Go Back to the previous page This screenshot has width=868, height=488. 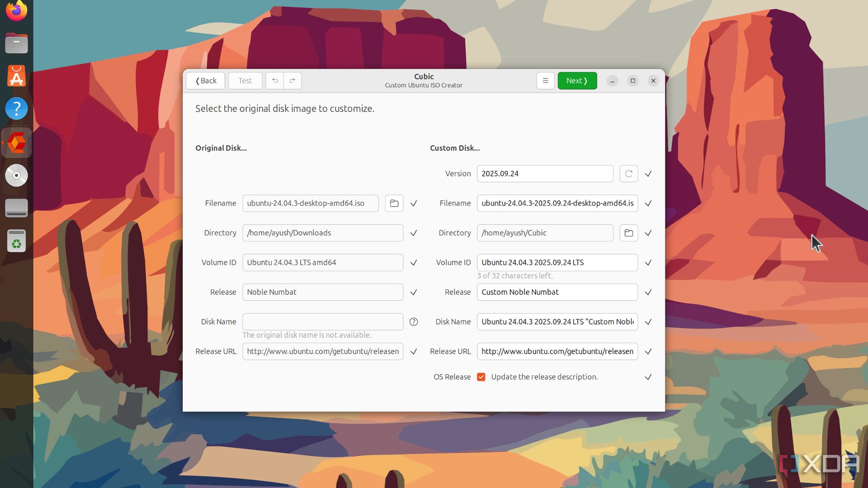pyautogui.click(x=205, y=80)
